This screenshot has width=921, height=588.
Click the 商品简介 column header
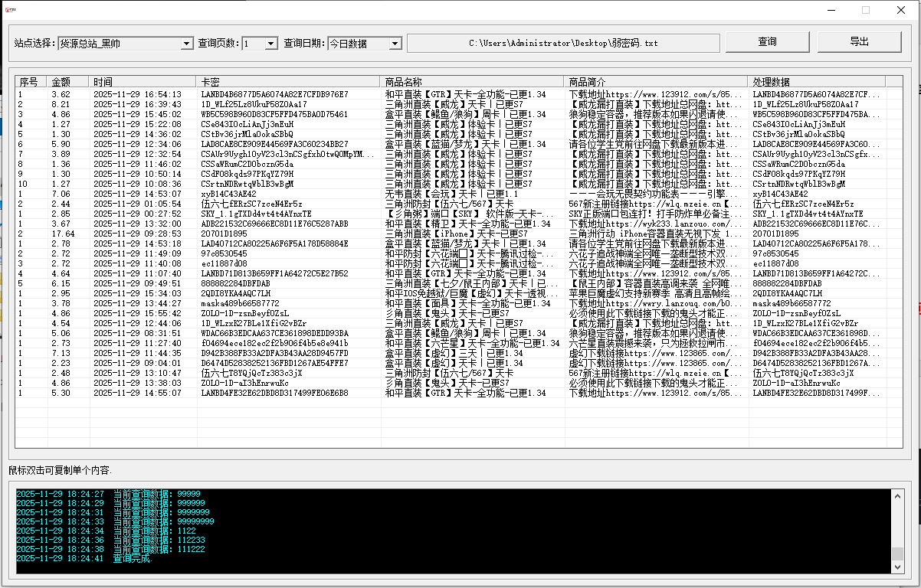pos(655,81)
